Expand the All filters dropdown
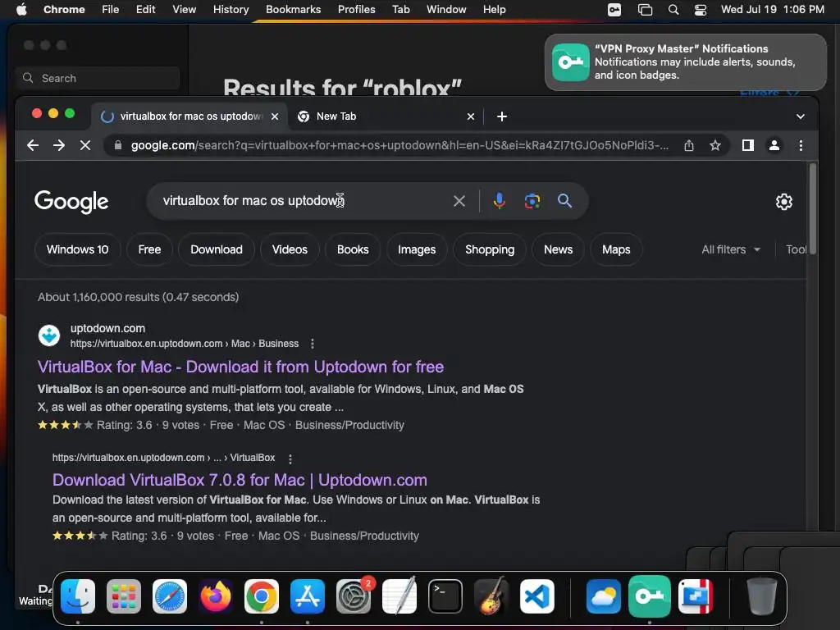 [x=731, y=249]
